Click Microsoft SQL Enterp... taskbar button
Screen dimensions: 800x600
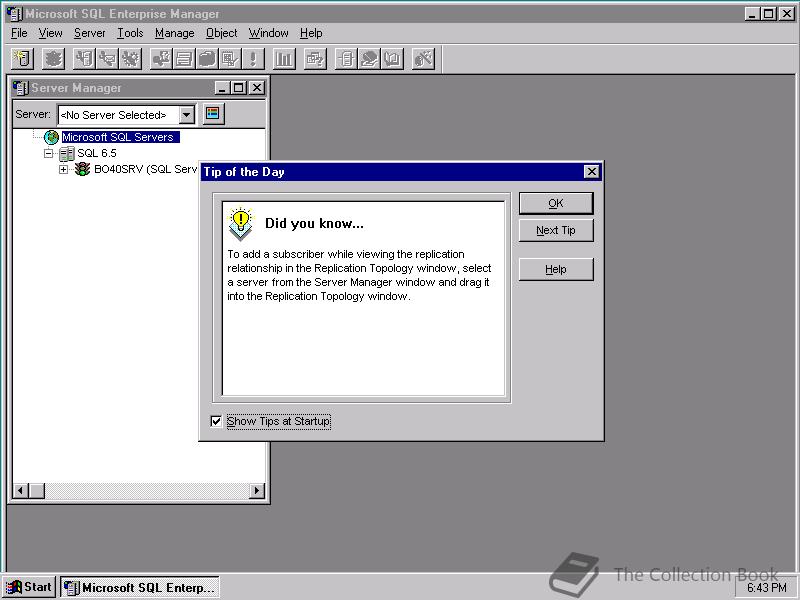(x=140, y=587)
